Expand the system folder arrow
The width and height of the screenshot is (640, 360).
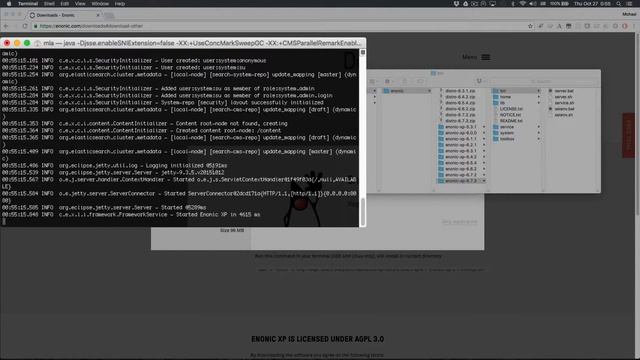pos(538,133)
